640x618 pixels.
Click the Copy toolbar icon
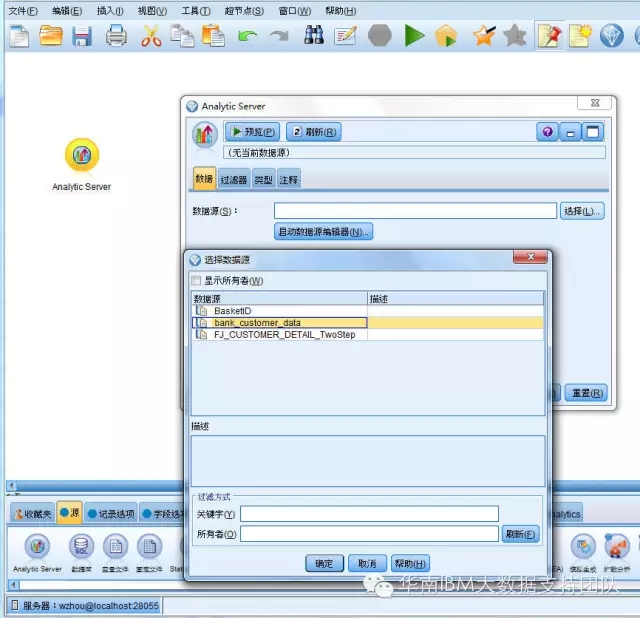click(182, 36)
